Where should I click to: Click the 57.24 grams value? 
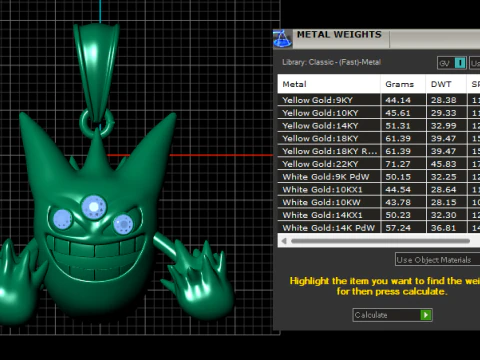click(398, 228)
